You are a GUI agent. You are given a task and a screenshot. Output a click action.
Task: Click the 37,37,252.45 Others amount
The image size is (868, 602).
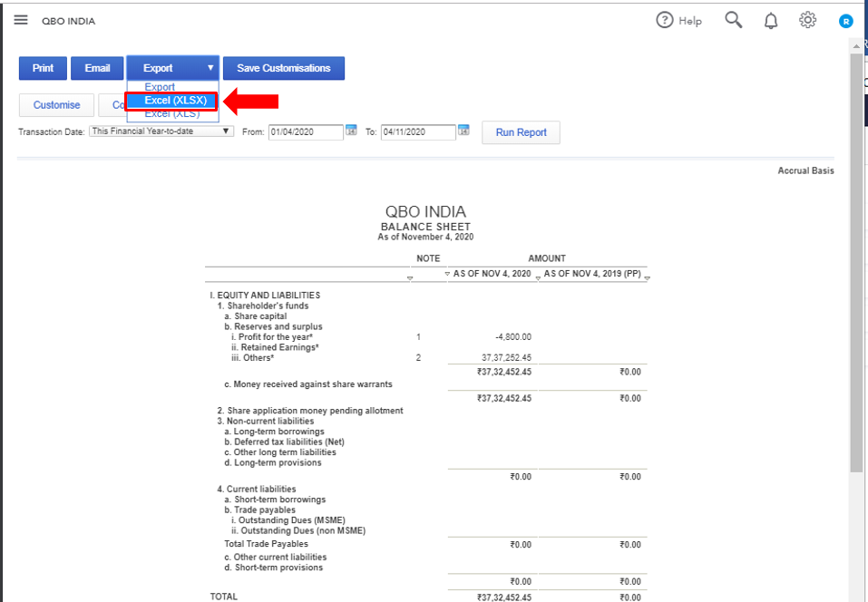(506, 358)
